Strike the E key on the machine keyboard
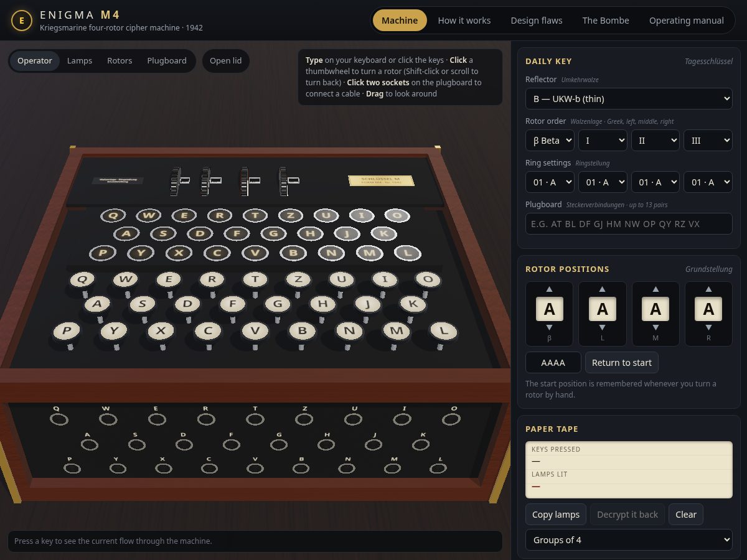The width and height of the screenshot is (747, 560). point(168,279)
